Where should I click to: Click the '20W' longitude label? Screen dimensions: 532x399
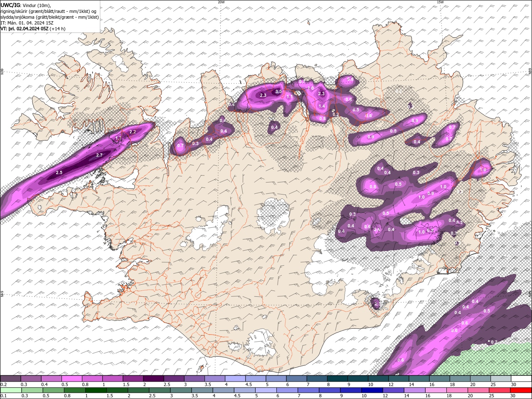point(221,2)
